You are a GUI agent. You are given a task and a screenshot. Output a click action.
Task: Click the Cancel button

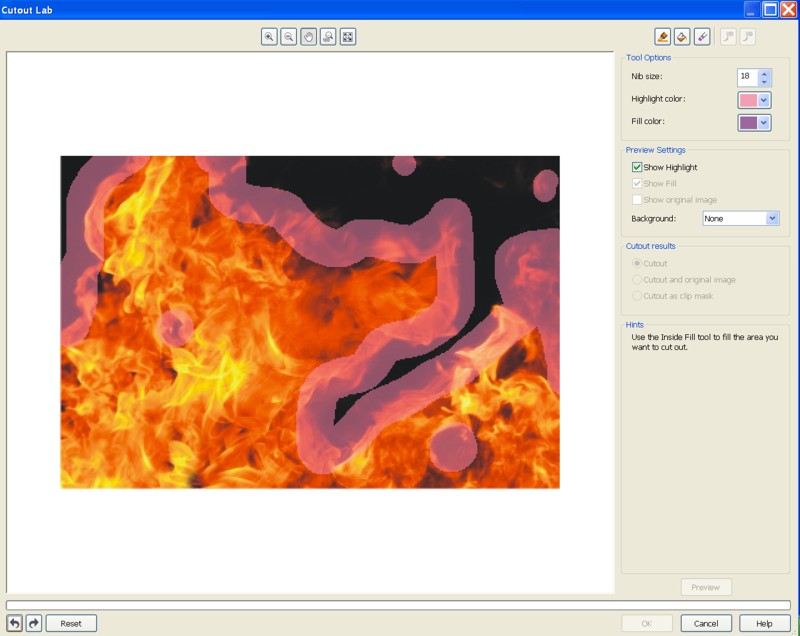tap(706, 623)
